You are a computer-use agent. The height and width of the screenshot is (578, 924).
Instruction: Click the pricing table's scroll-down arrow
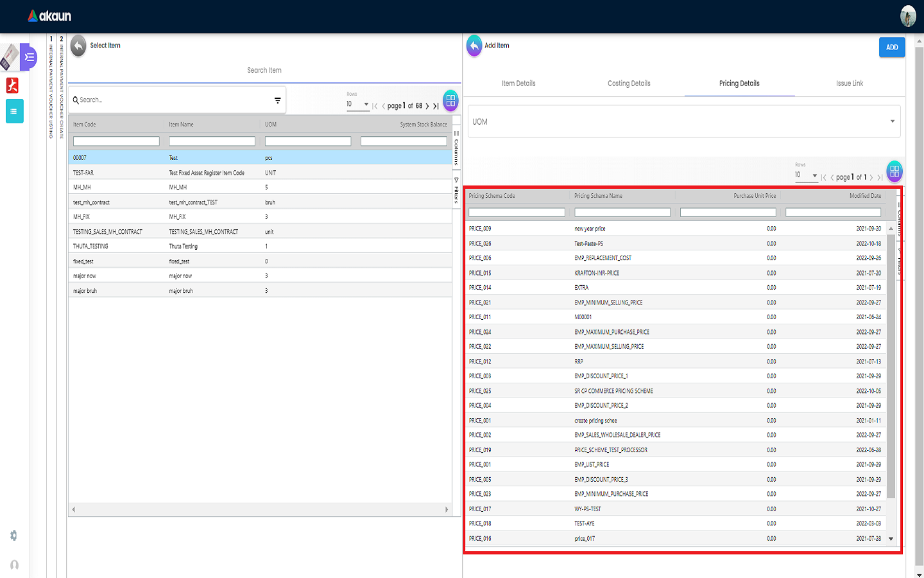point(891,539)
